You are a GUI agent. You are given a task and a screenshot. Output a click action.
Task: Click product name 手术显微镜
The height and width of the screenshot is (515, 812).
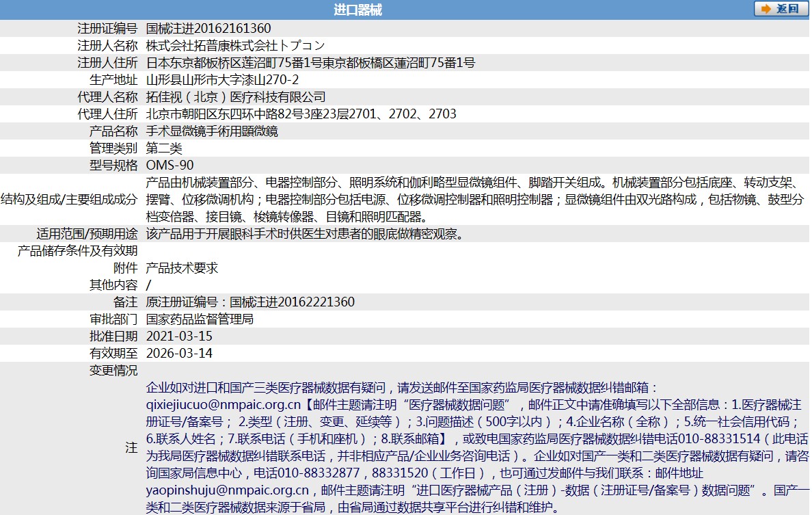(x=176, y=131)
